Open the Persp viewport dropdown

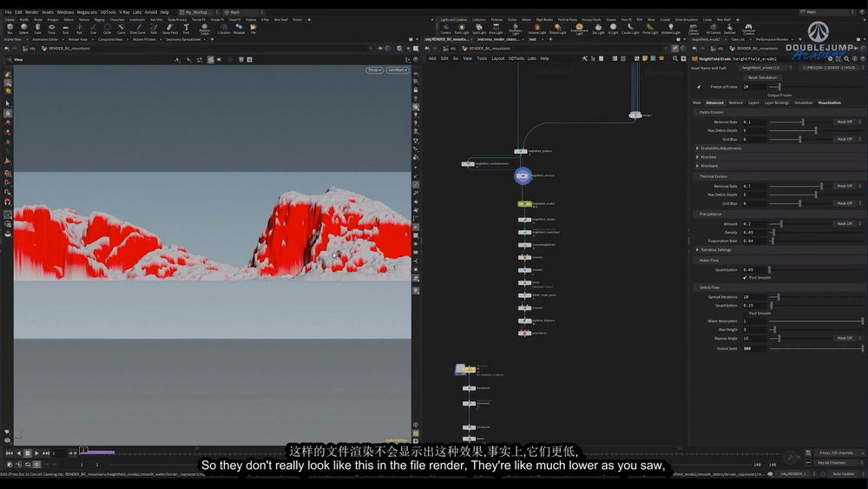click(374, 70)
